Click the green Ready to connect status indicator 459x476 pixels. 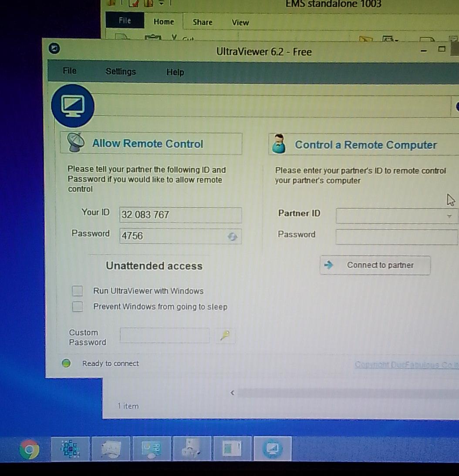[x=66, y=363]
